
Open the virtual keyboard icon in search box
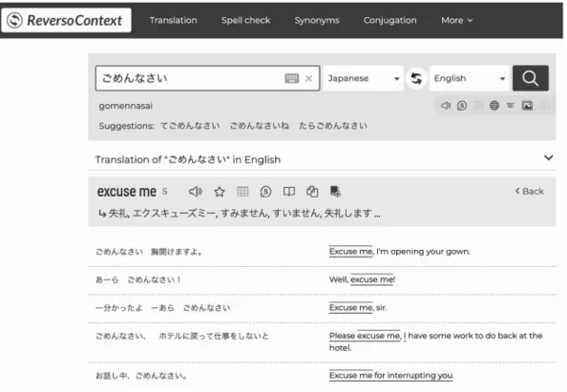click(x=292, y=78)
